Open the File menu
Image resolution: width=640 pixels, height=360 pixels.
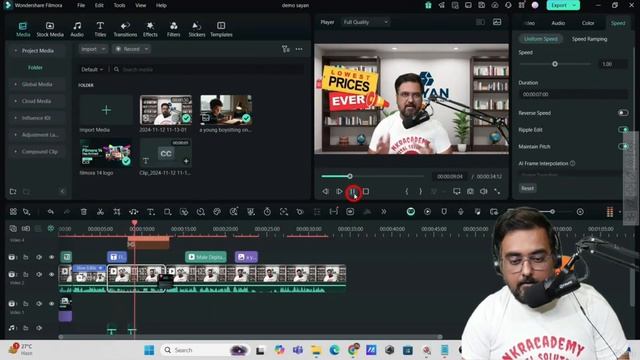tap(81, 5)
